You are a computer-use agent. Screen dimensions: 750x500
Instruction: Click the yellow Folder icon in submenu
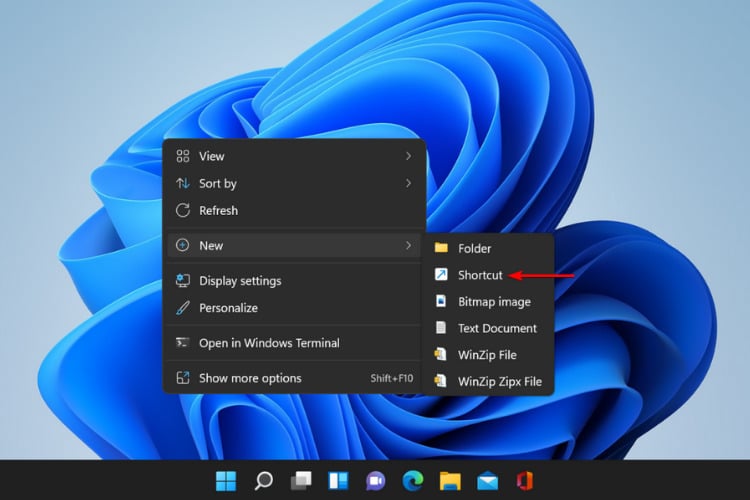pyautogui.click(x=441, y=248)
